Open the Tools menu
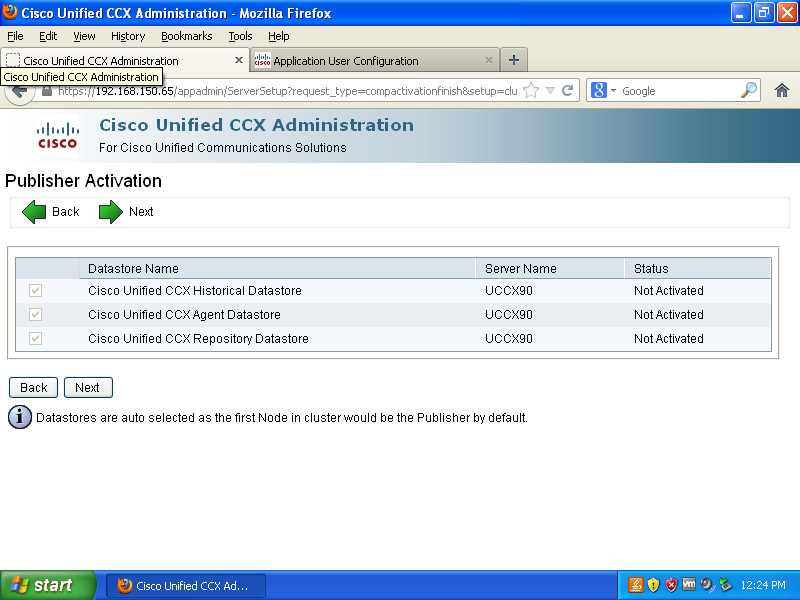 point(240,36)
